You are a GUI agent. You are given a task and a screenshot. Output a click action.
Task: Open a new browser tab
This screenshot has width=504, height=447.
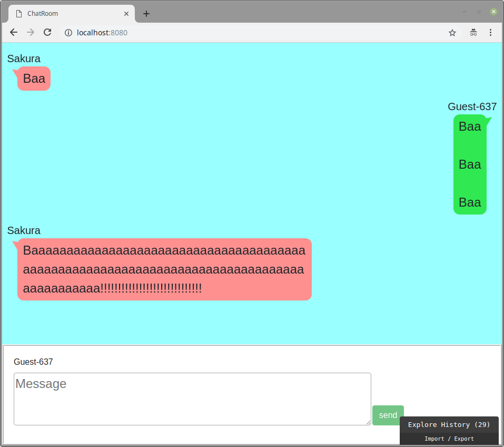(146, 13)
